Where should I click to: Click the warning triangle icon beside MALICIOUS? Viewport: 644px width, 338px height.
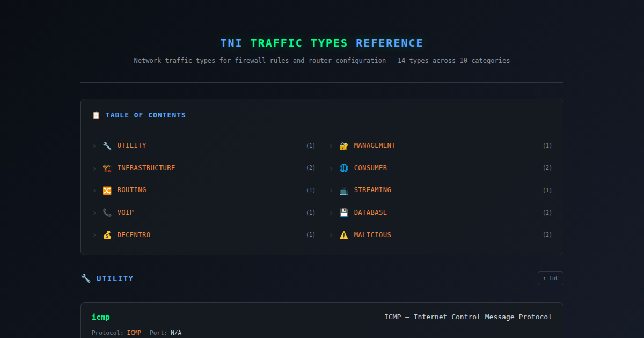pyautogui.click(x=344, y=235)
